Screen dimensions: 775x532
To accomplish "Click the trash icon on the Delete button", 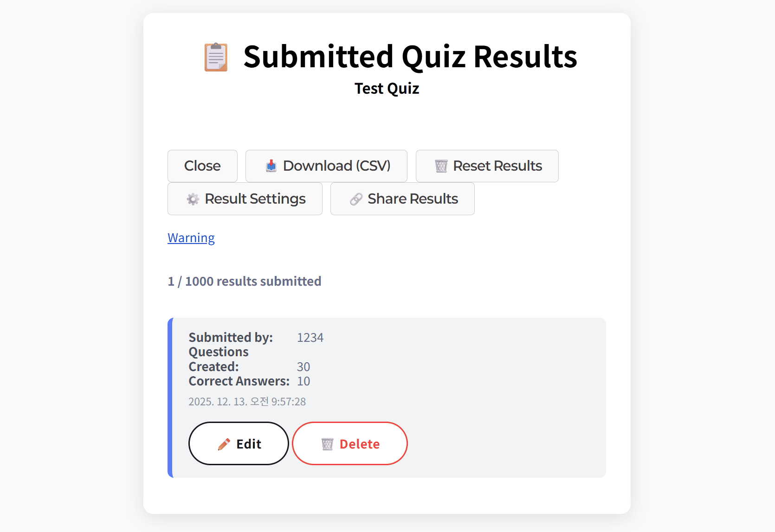I will pyautogui.click(x=327, y=443).
